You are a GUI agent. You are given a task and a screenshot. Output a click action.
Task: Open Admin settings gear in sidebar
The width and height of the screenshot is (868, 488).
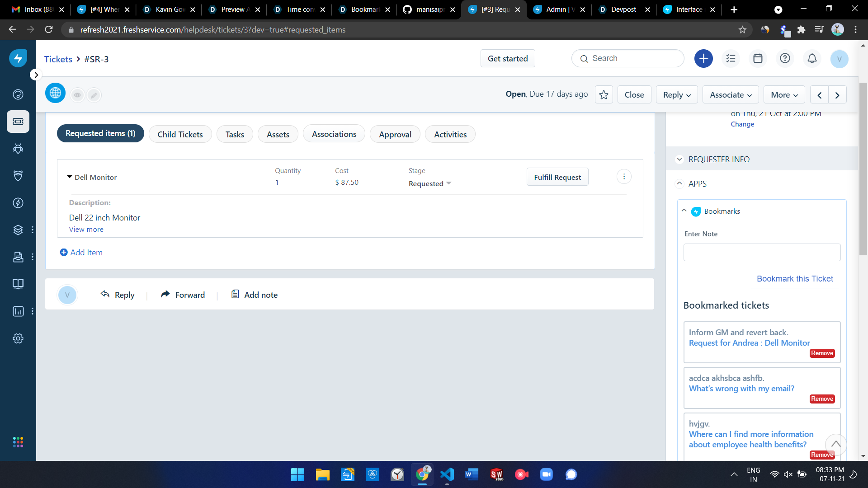point(18,338)
